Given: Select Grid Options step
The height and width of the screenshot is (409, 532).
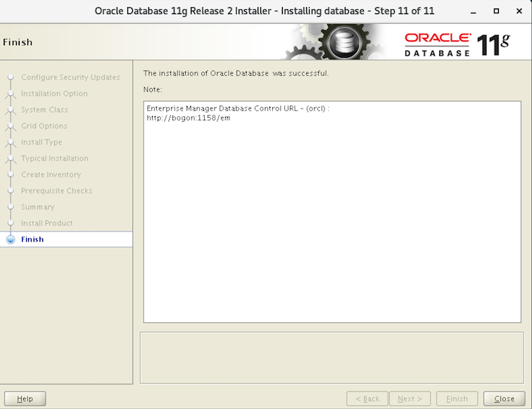Looking at the screenshot, I should point(44,126).
